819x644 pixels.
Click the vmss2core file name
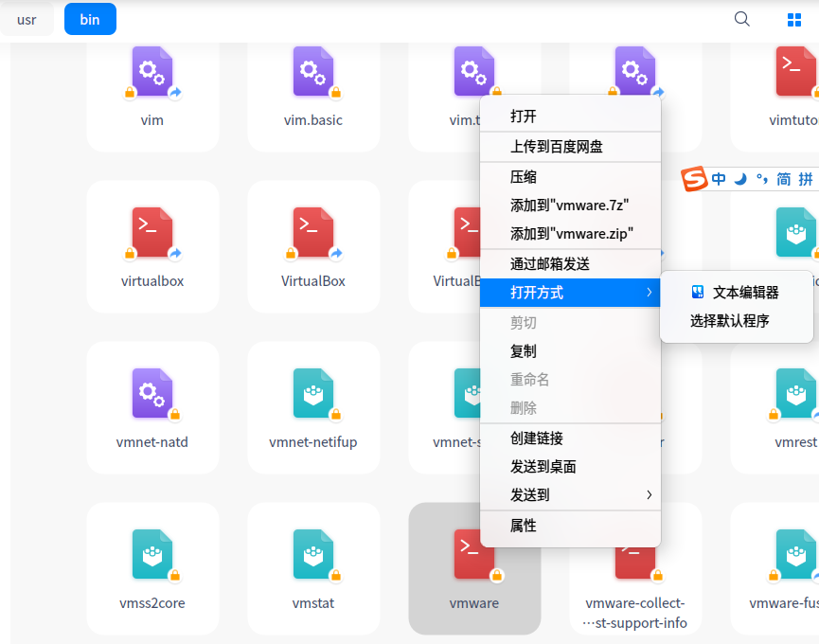152,603
